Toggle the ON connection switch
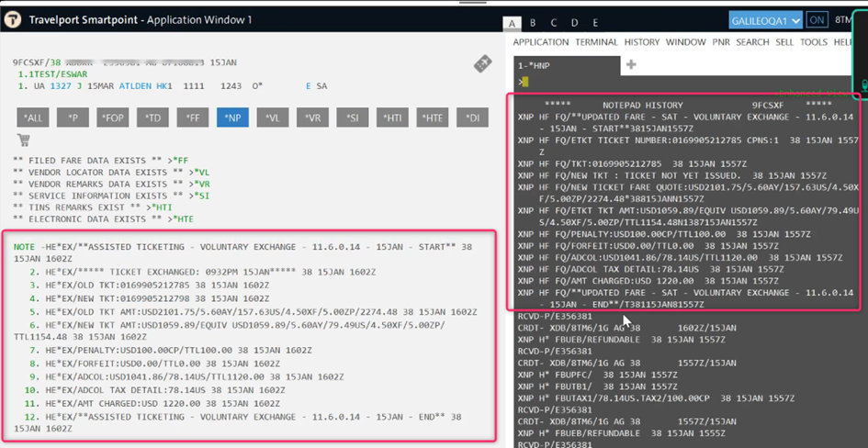Screen dimensions: 868x448 pyautogui.click(x=817, y=20)
